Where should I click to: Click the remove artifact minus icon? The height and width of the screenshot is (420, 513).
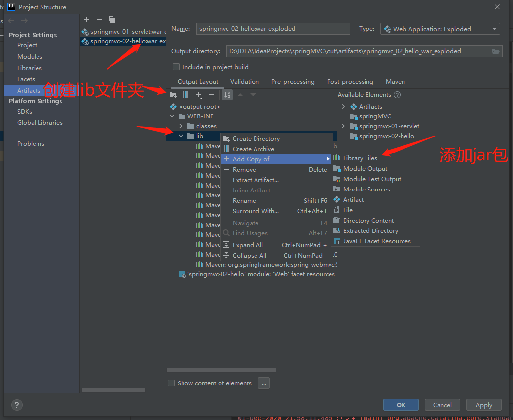(99, 20)
